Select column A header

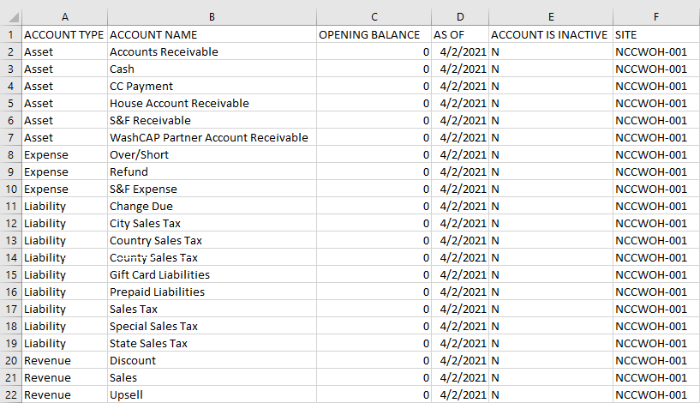click(x=63, y=15)
